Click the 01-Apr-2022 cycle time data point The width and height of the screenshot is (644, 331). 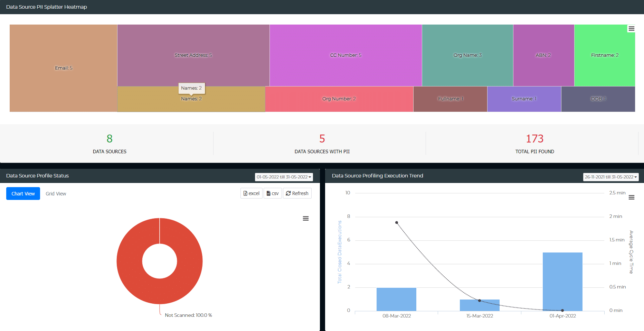click(x=562, y=310)
